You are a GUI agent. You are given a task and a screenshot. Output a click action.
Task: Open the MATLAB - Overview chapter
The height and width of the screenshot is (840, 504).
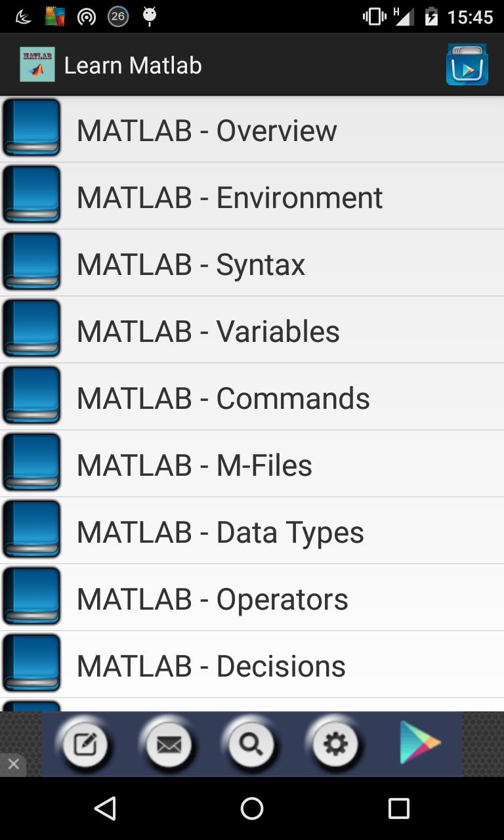click(x=207, y=129)
